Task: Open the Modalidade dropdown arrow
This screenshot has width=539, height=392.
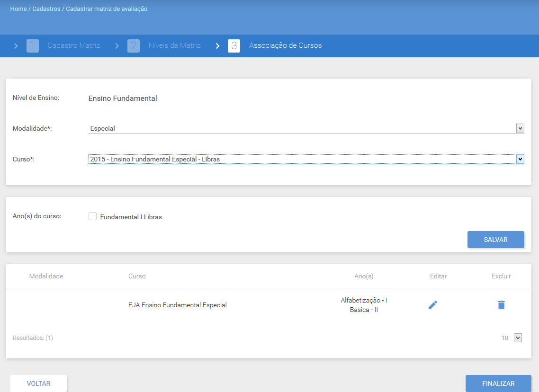Action: tap(520, 128)
